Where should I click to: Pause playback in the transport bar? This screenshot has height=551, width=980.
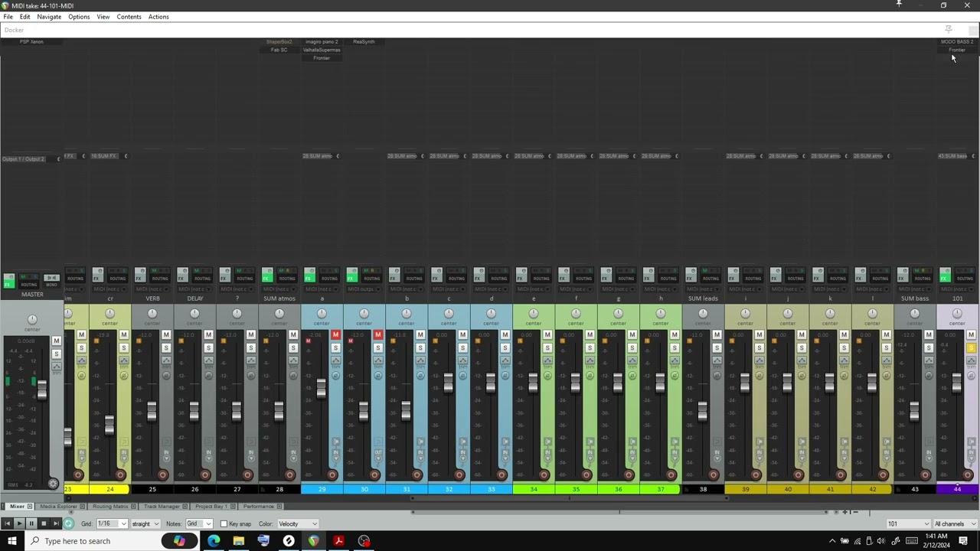pos(31,523)
